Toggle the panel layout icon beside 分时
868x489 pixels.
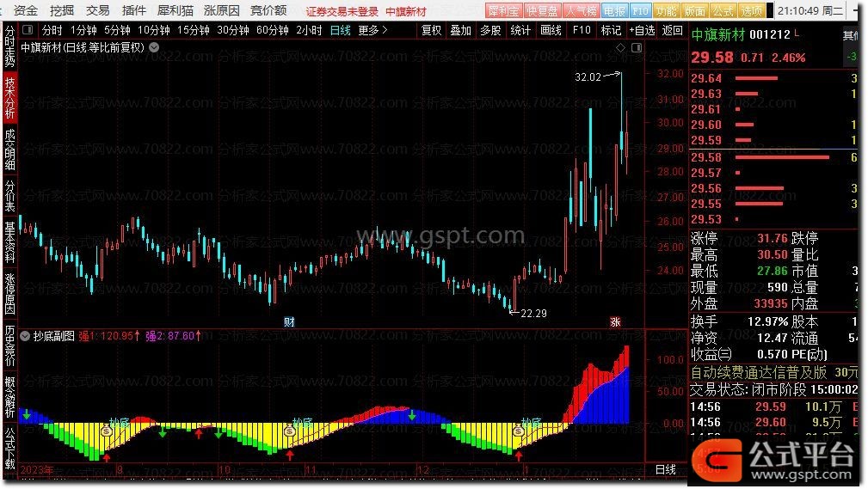pyautogui.click(x=28, y=30)
